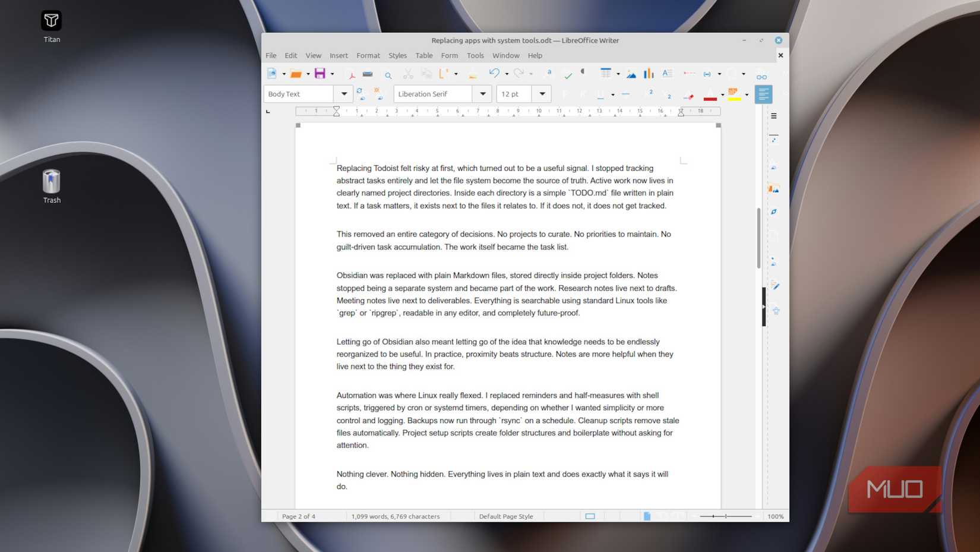
Task: Print the document directly
Action: [368, 74]
